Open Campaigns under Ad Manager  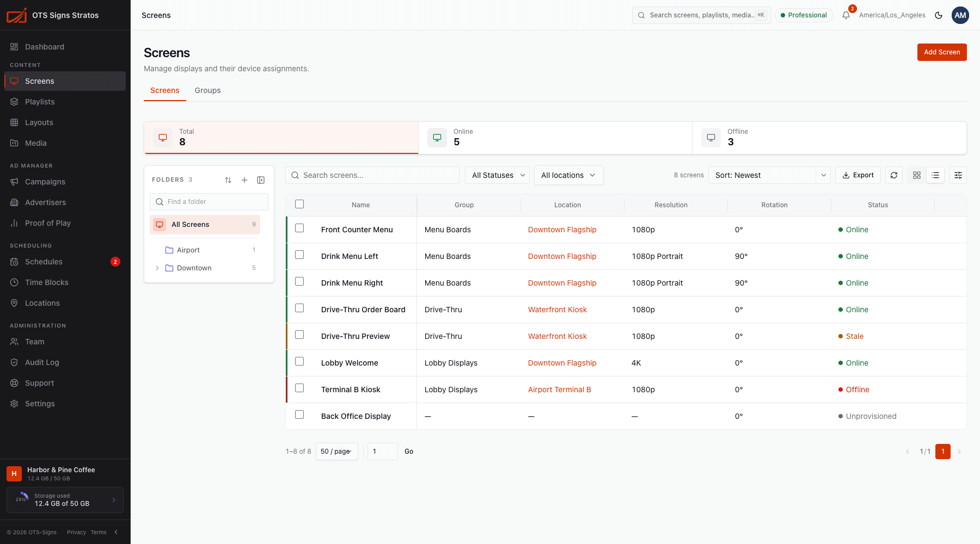tap(65, 182)
